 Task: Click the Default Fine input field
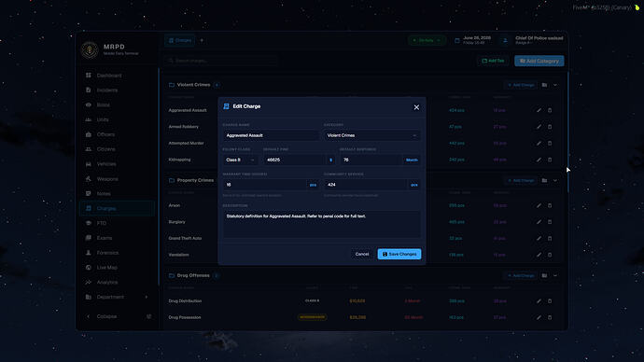pyautogui.click(x=295, y=160)
